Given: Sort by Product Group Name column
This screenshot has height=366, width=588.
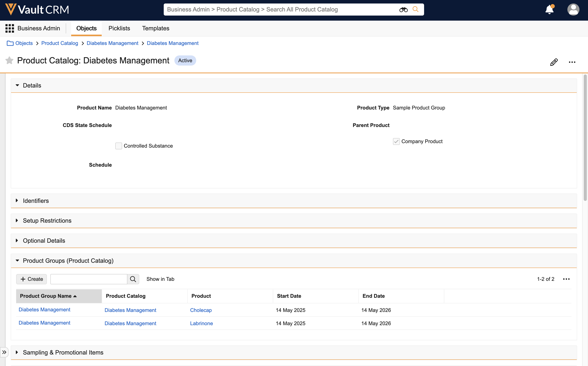Looking at the screenshot, I should tap(59, 296).
